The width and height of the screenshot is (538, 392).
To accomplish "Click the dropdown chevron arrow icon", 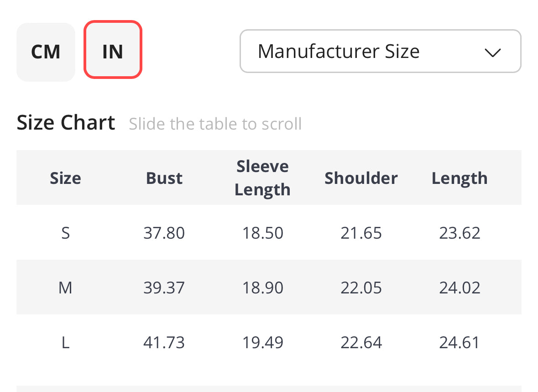I will [x=493, y=52].
